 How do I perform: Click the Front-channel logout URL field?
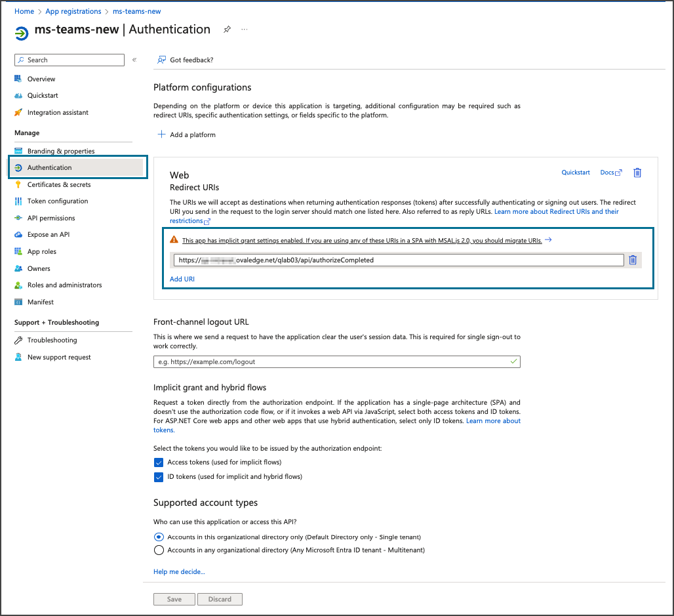pyautogui.click(x=336, y=361)
